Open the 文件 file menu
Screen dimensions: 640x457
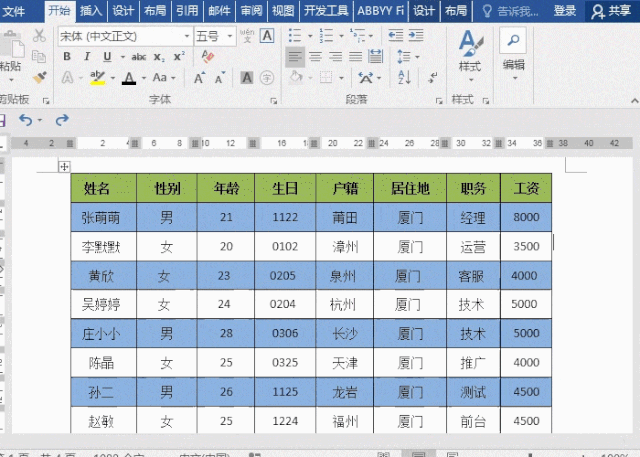tap(13, 11)
